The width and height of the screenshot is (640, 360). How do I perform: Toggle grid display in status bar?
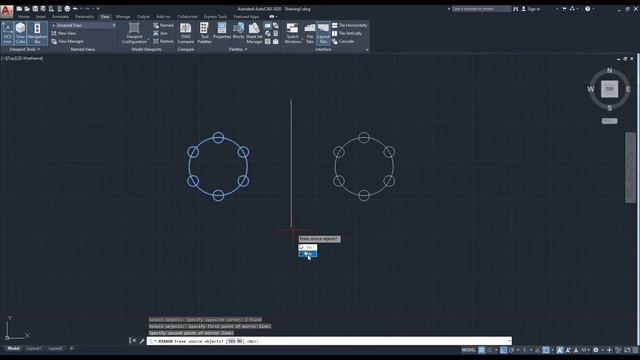point(482,350)
